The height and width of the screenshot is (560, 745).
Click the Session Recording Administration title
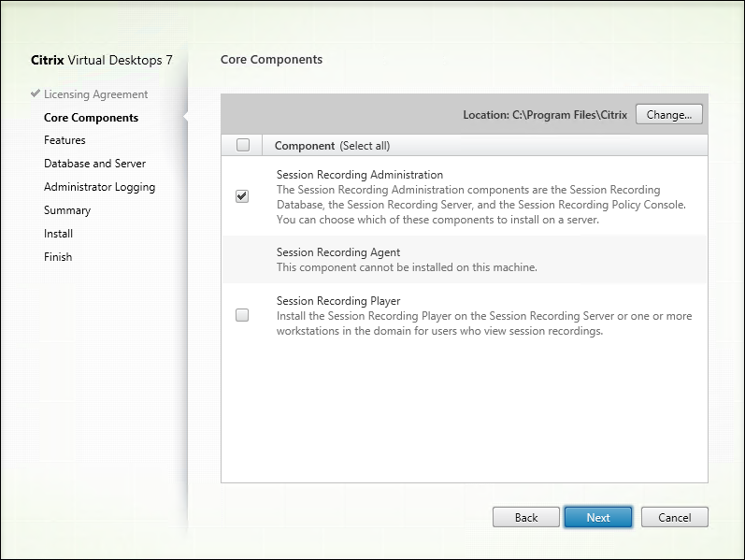pos(360,175)
